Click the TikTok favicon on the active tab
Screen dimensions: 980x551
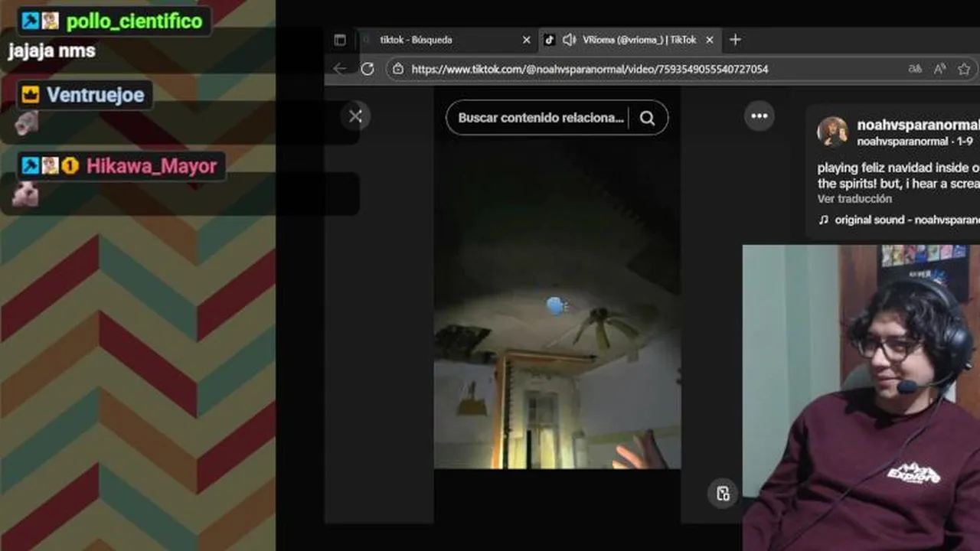549,40
